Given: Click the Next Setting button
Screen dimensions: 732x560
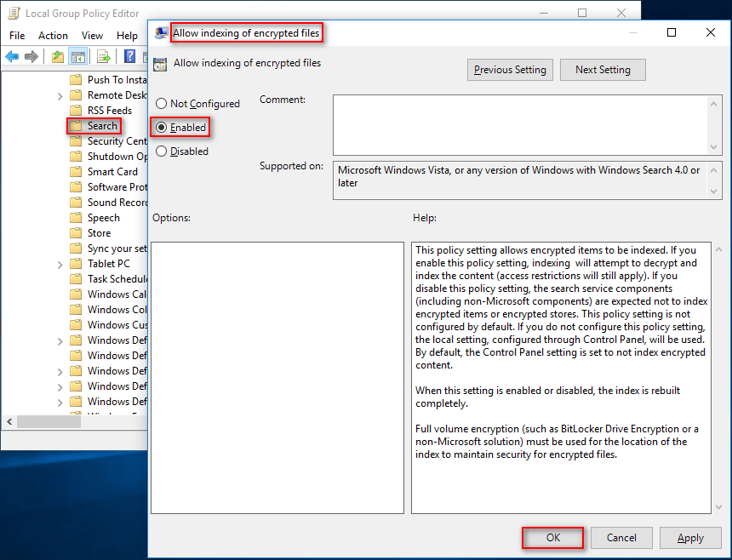Looking at the screenshot, I should point(603,69).
